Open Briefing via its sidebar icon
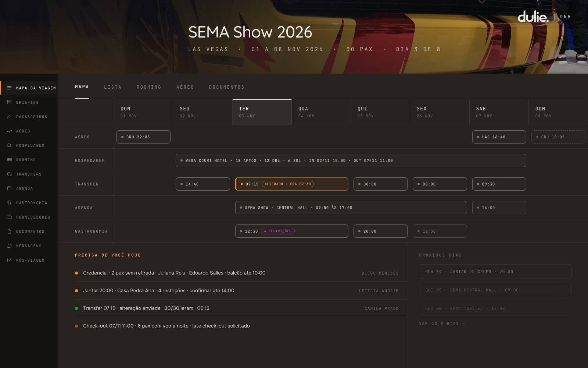The image size is (588, 368). pyautogui.click(x=9, y=102)
